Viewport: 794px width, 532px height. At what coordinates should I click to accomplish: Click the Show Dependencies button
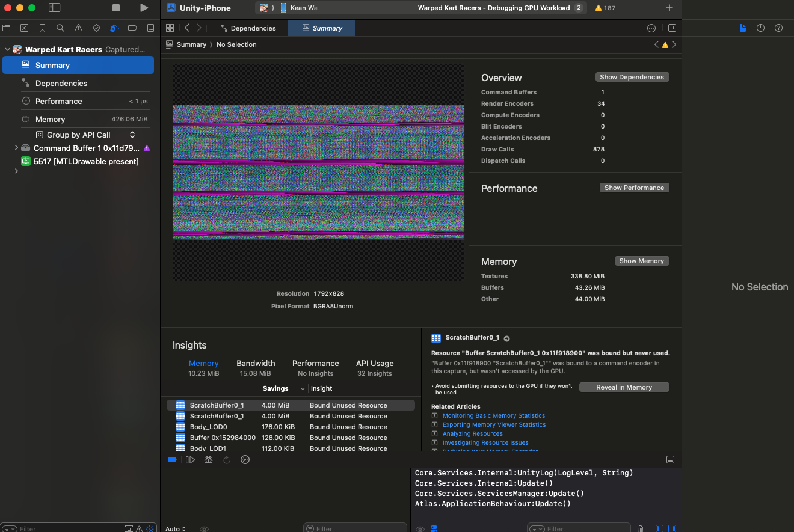[632, 77]
